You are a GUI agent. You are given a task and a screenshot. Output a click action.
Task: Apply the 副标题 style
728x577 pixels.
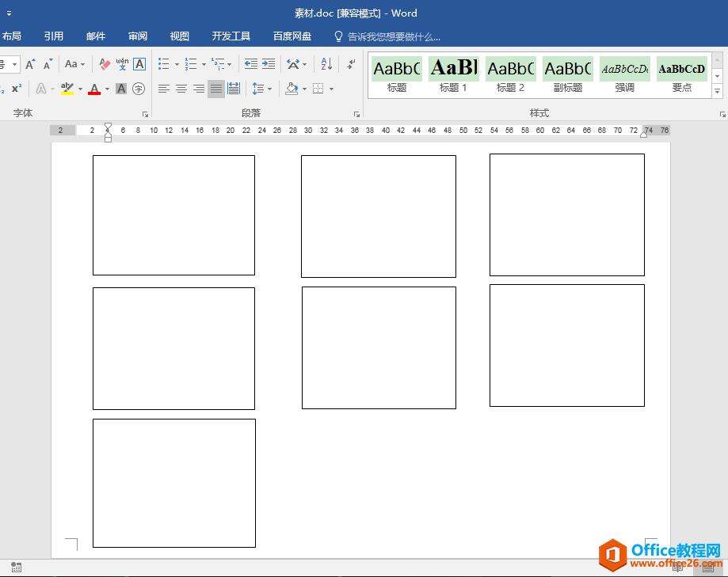pos(567,74)
